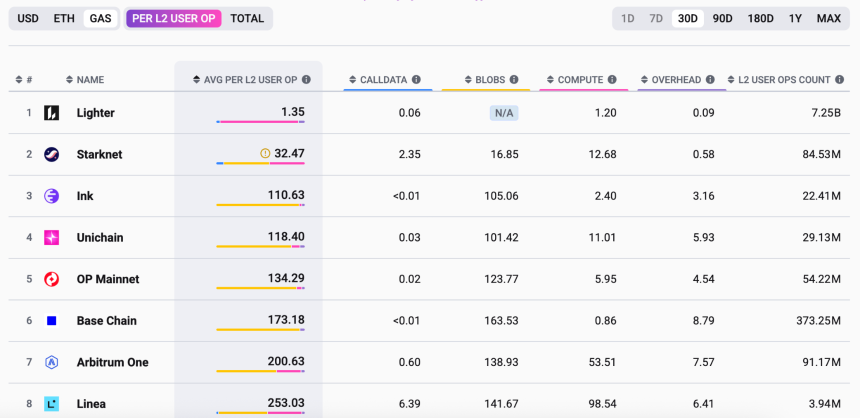Viewport: 860px width, 418px height.
Task: Open the Base Chain project link
Action: 106,321
